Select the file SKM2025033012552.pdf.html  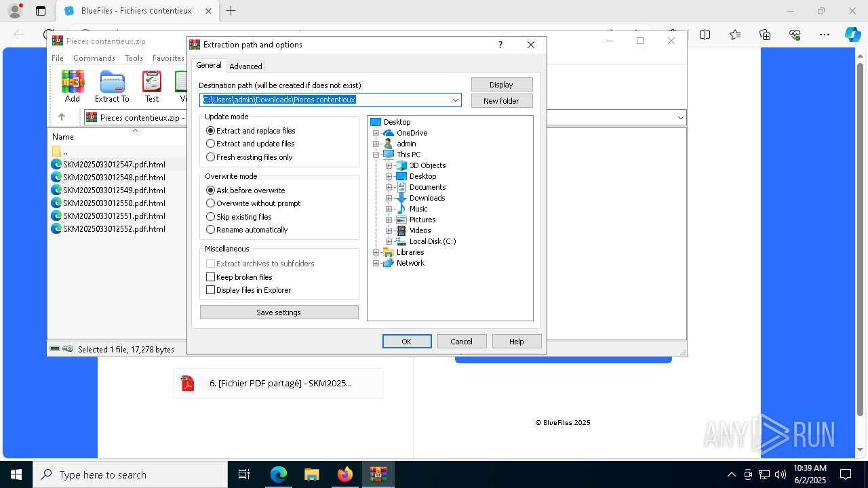108,229
